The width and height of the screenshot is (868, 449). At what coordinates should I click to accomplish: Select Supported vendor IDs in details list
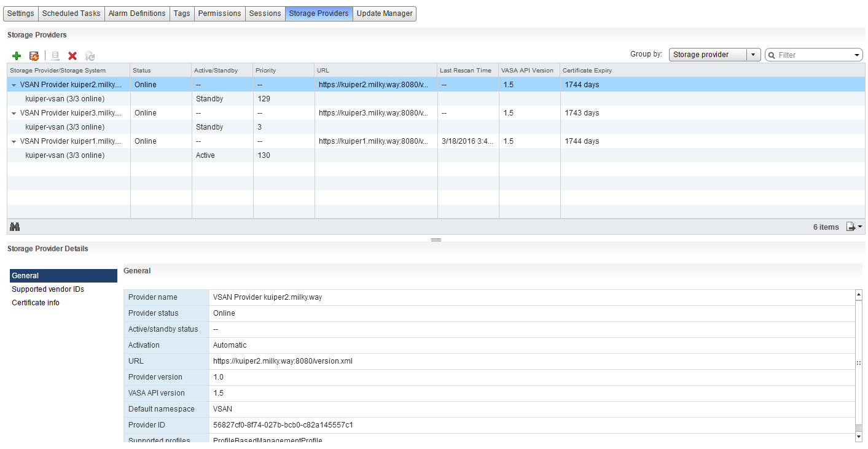point(48,289)
